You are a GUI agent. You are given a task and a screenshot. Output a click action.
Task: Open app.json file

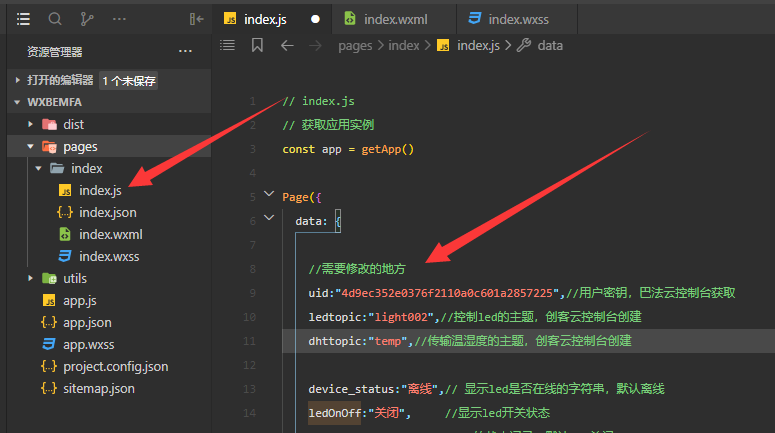87,322
